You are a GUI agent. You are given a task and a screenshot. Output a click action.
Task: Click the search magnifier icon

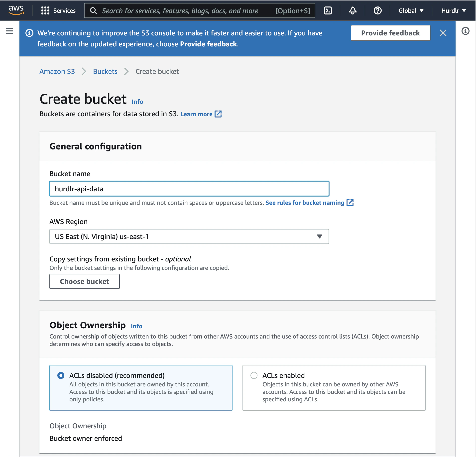[x=93, y=10]
